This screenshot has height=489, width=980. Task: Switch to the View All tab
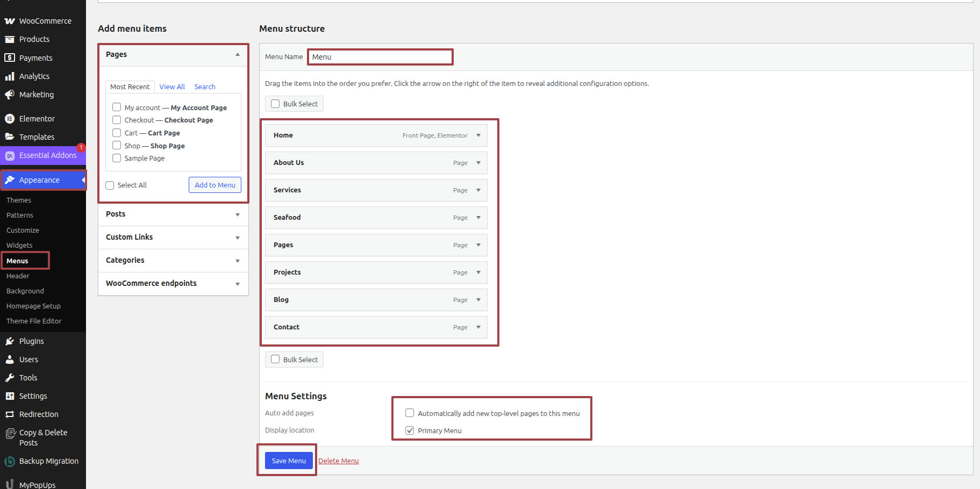172,87
